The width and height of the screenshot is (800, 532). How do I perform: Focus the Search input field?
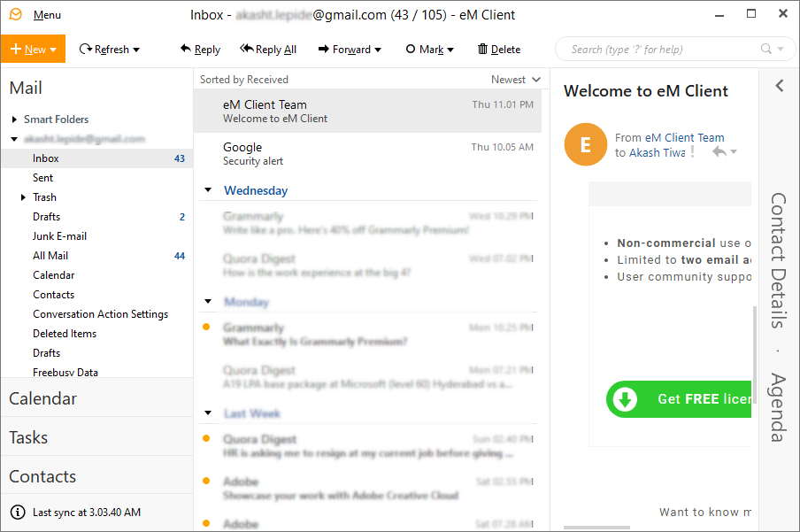coord(663,49)
